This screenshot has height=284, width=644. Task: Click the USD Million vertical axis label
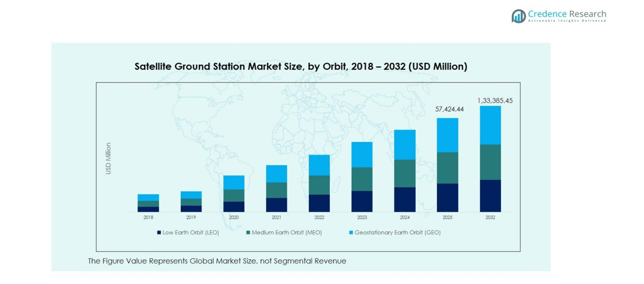tap(109, 158)
